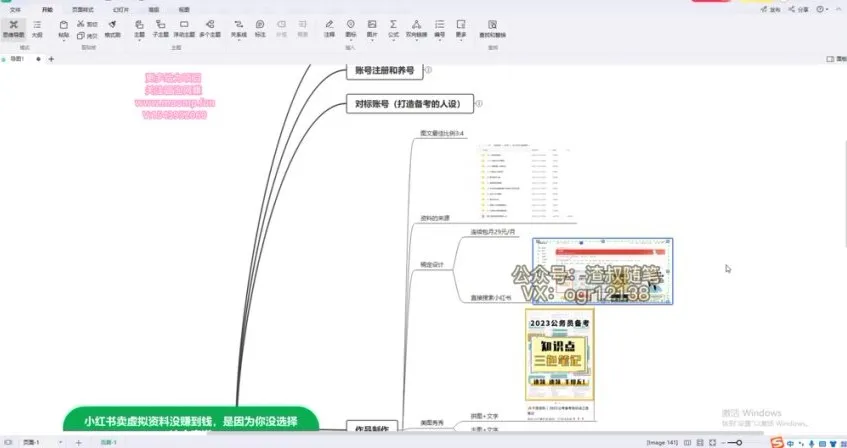
Task: Switch to the 页面样式 ribbon tab
Action: [x=84, y=8]
